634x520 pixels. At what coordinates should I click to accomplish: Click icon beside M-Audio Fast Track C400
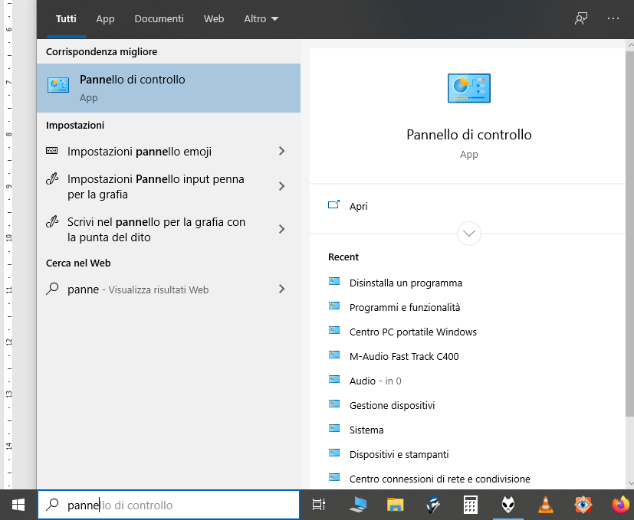point(334,355)
